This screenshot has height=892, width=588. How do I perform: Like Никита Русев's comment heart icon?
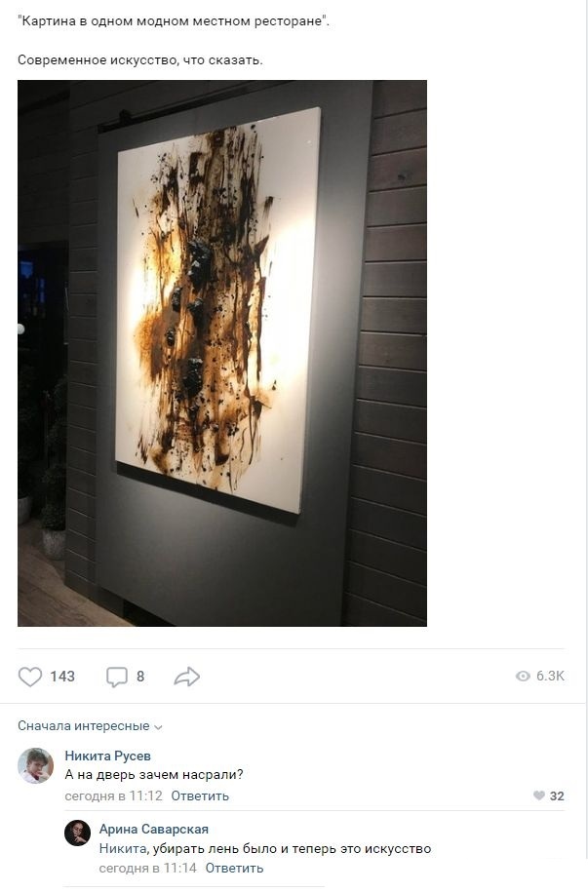click(x=539, y=795)
